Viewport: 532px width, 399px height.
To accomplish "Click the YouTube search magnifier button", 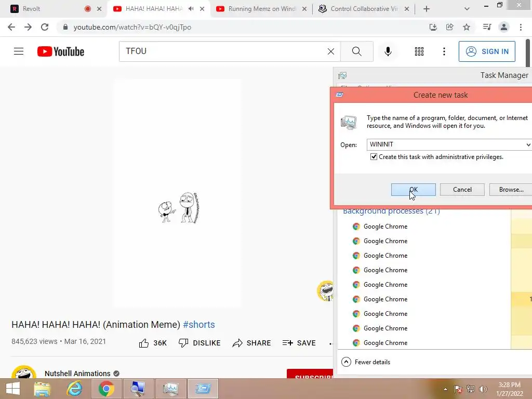I will click(356, 51).
